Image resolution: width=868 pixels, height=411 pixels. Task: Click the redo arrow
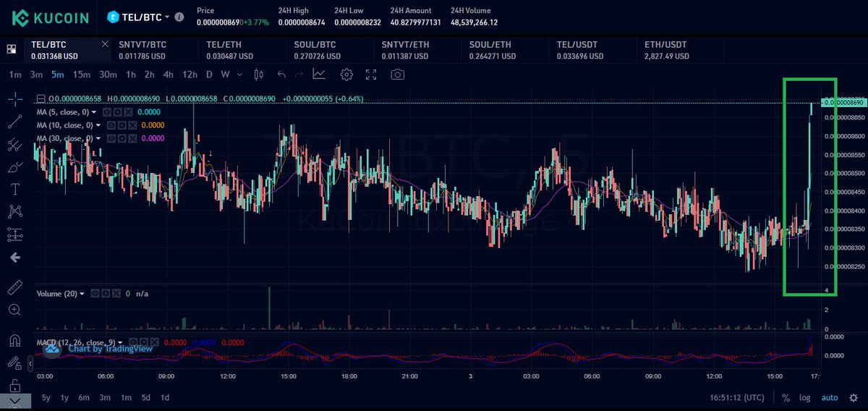[299, 74]
